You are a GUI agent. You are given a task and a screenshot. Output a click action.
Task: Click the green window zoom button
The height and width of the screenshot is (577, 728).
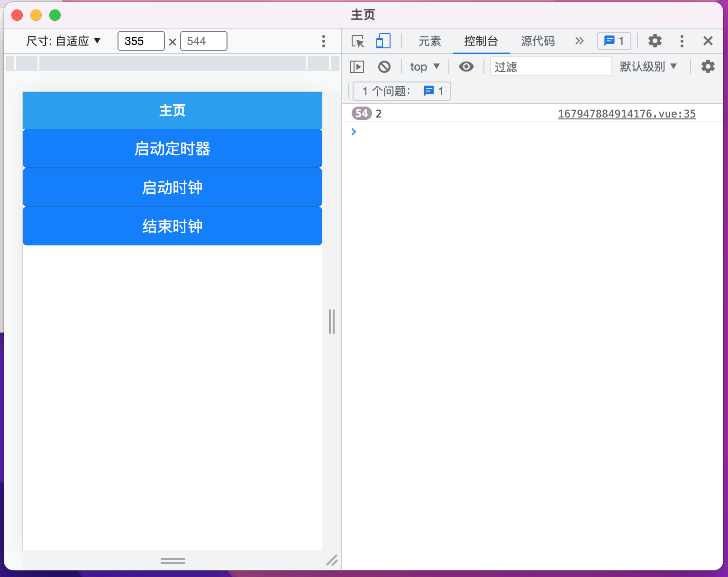(55, 15)
